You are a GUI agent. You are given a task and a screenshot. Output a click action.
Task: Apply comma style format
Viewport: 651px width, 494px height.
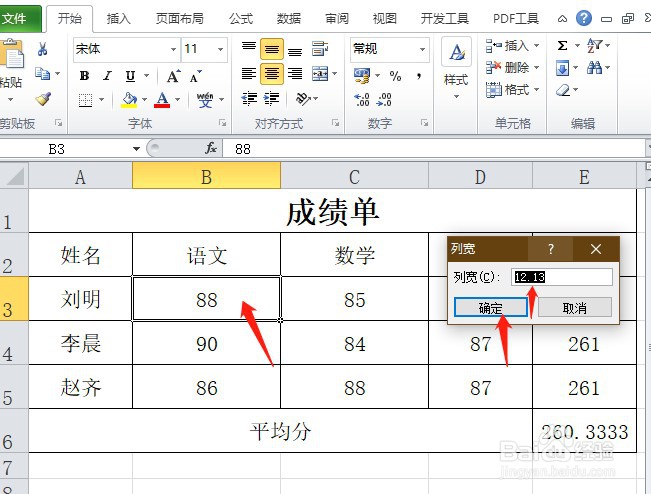(x=419, y=76)
